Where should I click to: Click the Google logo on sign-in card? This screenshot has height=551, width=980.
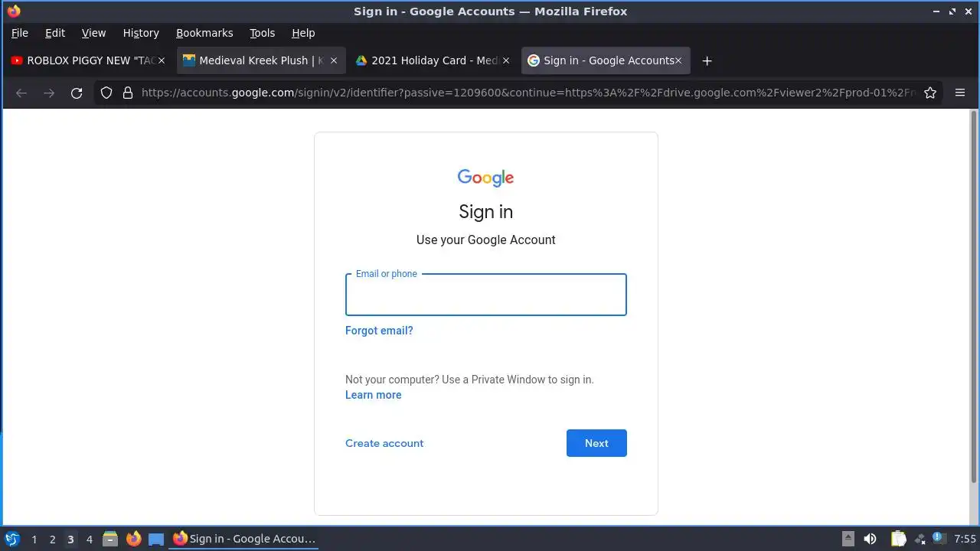485,178
